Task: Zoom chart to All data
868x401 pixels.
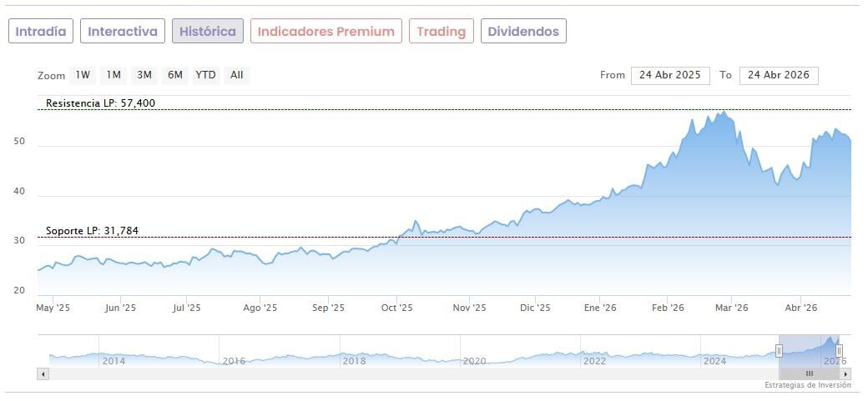Action: click(237, 75)
